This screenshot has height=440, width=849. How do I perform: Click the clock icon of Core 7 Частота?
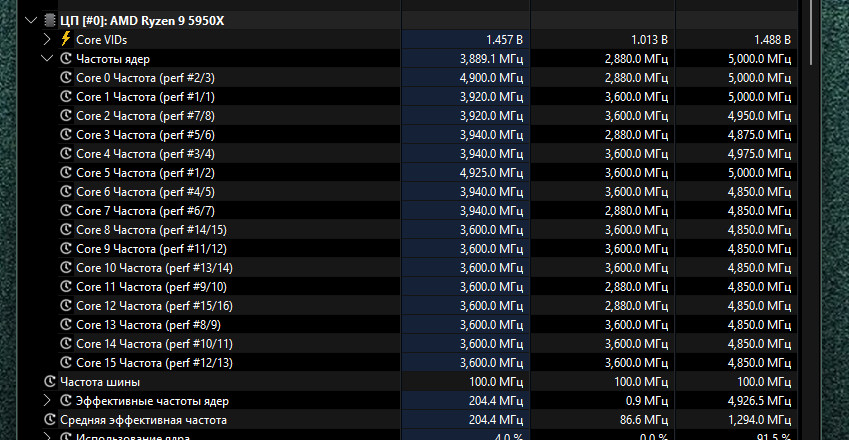pyautogui.click(x=66, y=210)
